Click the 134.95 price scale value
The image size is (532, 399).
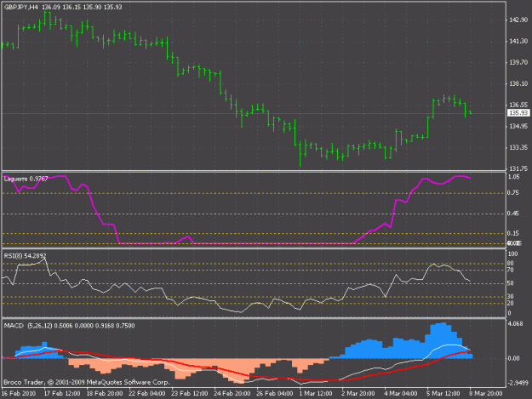pos(518,127)
